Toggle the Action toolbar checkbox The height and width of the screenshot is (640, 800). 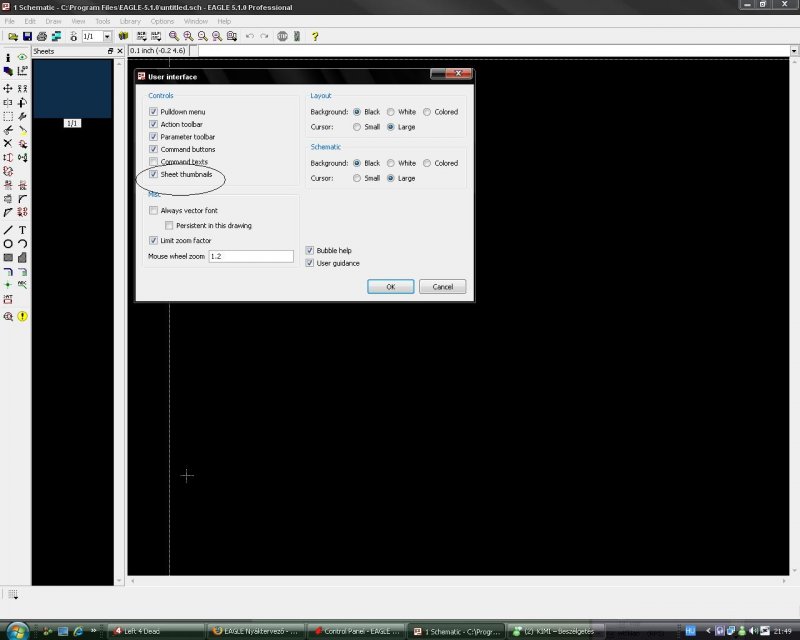point(154,124)
